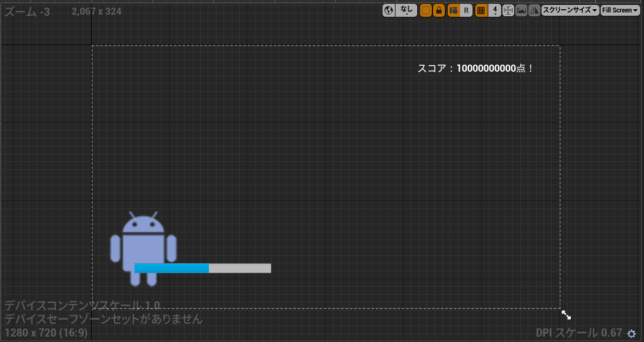The height and width of the screenshot is (342, 644).
Task: Toggle the R render transform button
Action: 466,10
